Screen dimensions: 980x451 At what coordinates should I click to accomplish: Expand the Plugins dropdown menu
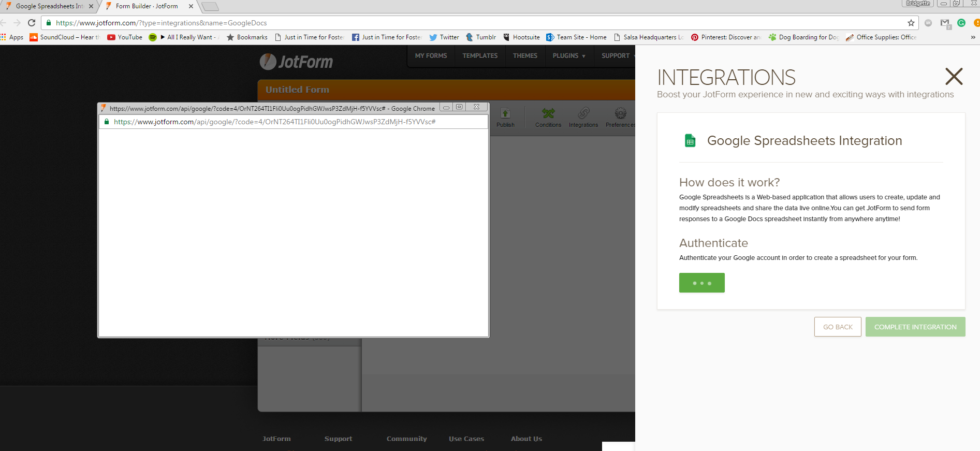point(569,56)
